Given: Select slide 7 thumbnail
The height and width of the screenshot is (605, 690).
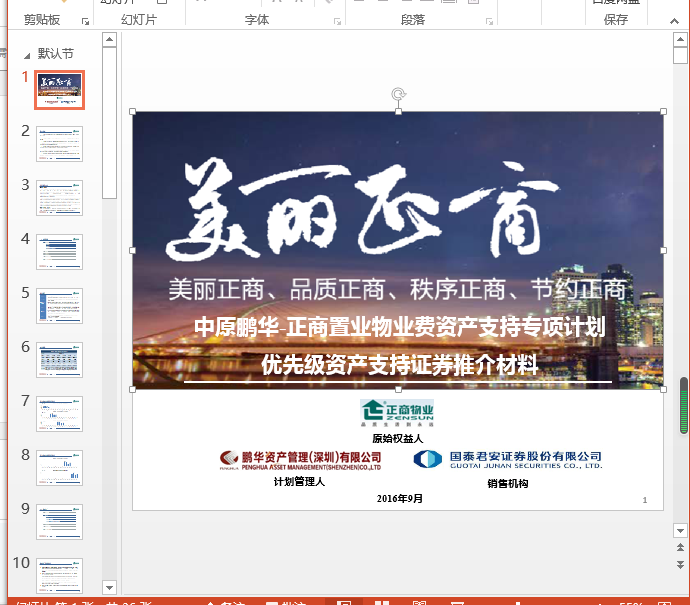Looking at the screenshot, I should (x=59, y=414).
